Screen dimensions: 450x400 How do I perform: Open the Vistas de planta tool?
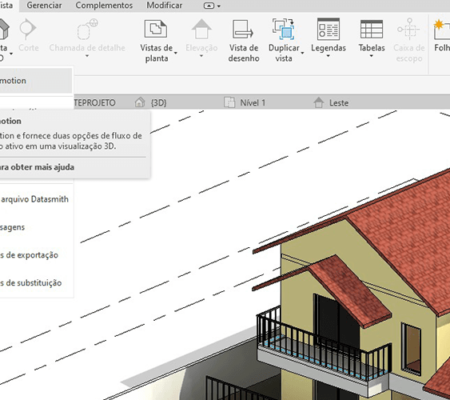[156, 40]
